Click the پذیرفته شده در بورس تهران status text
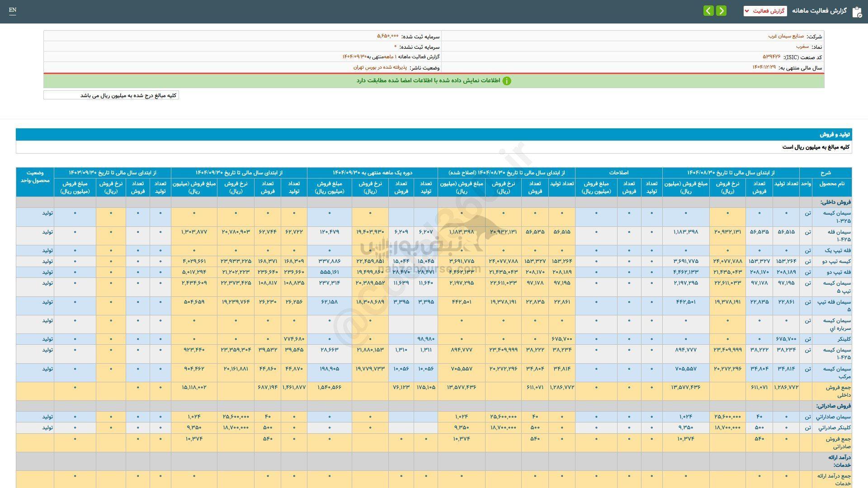 click(380, 67)
